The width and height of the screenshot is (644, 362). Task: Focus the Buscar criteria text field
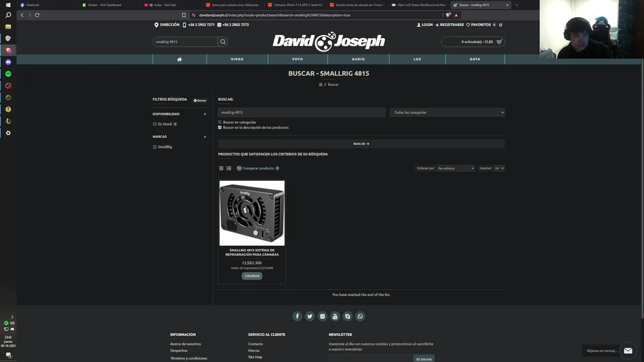pos(301,113)
